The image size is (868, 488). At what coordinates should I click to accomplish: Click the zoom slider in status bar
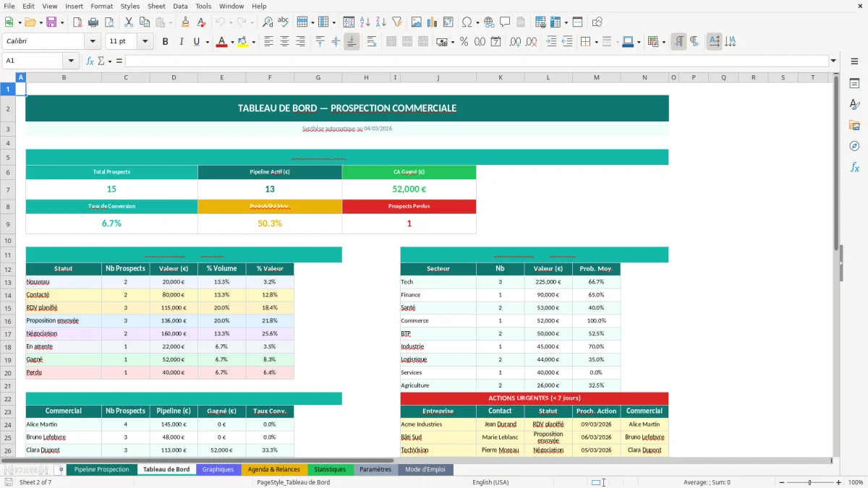pos(810,482)
